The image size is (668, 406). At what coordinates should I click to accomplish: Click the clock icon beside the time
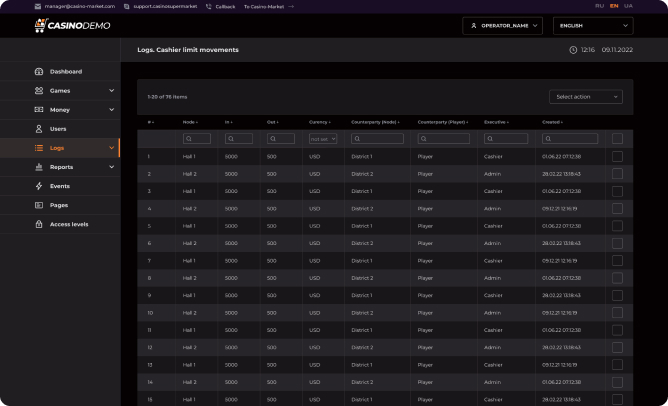point(573,49)
